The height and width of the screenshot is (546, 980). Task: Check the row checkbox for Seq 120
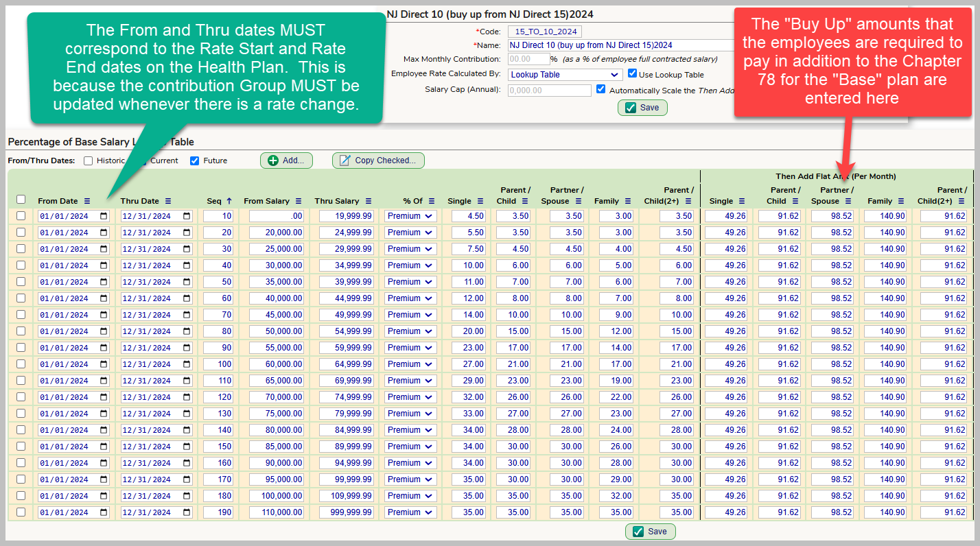coord(21,396)
